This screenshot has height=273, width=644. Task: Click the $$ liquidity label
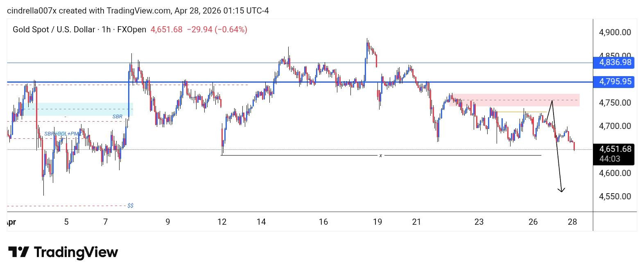click(x=130, y=205)
